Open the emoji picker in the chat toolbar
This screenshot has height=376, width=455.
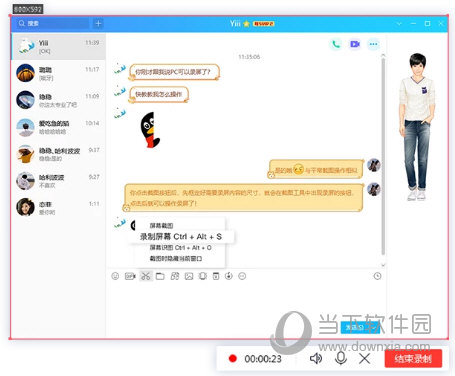click(x=115, y=276)
